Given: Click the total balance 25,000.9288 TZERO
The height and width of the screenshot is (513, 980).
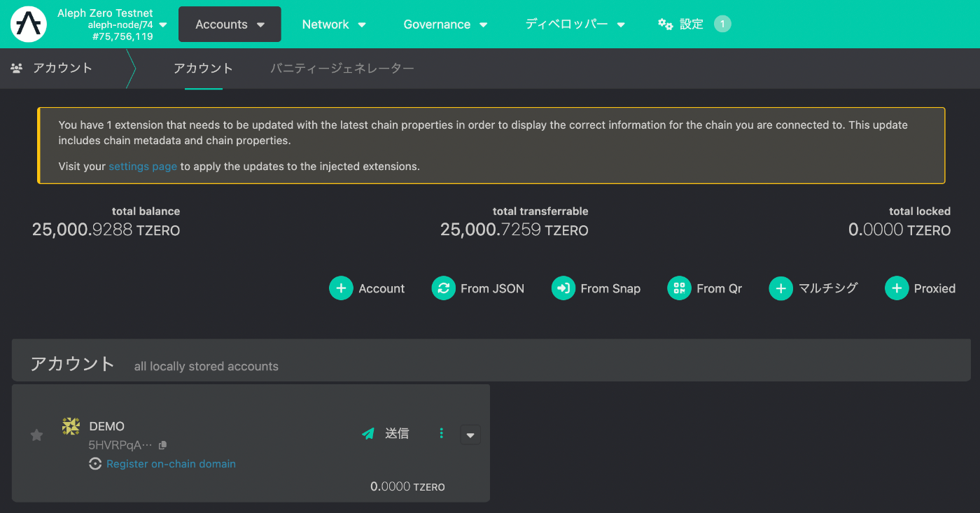Looking at the screenshot, I should point(106,230).
